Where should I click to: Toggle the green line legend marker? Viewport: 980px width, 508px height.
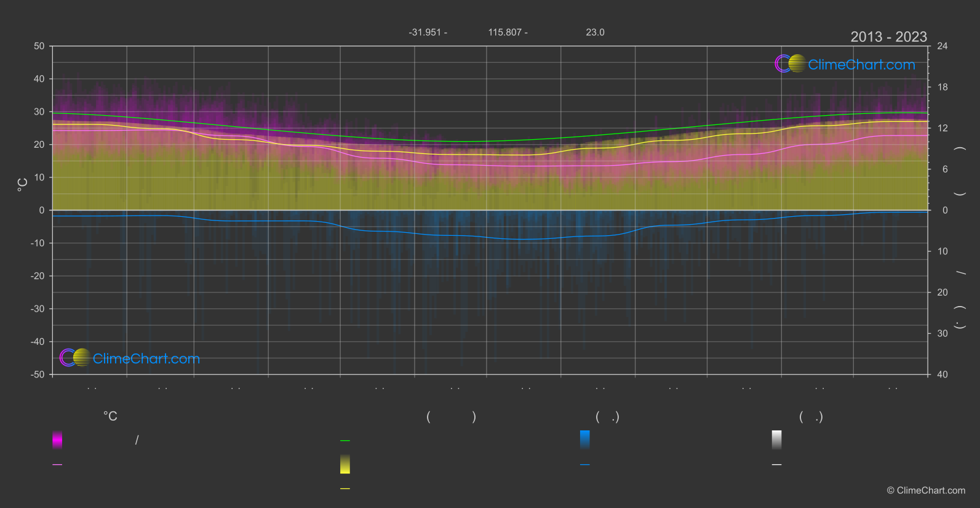(x=345, y=440)
